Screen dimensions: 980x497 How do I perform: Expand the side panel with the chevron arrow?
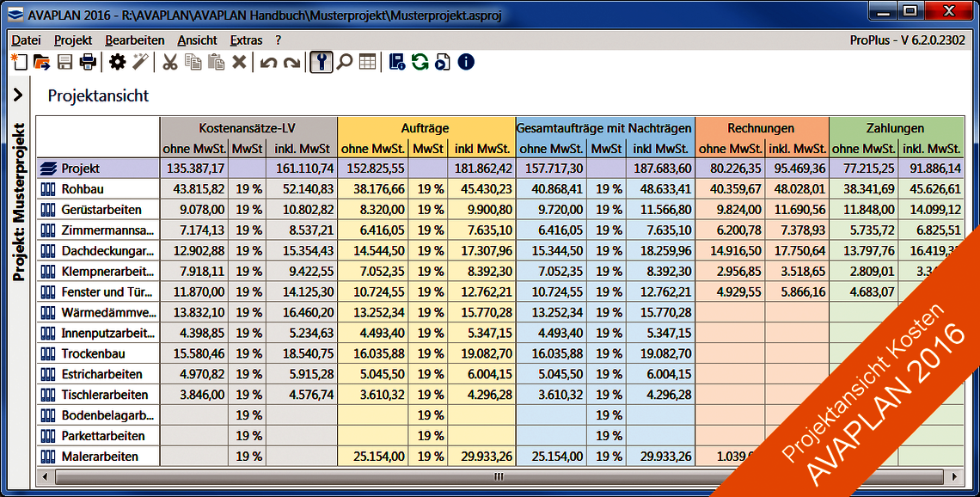pos(17,95)
